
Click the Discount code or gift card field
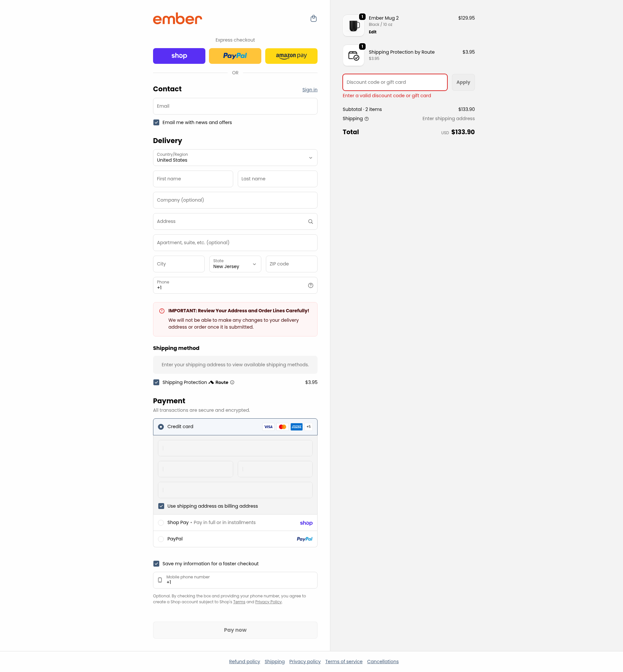395,82
